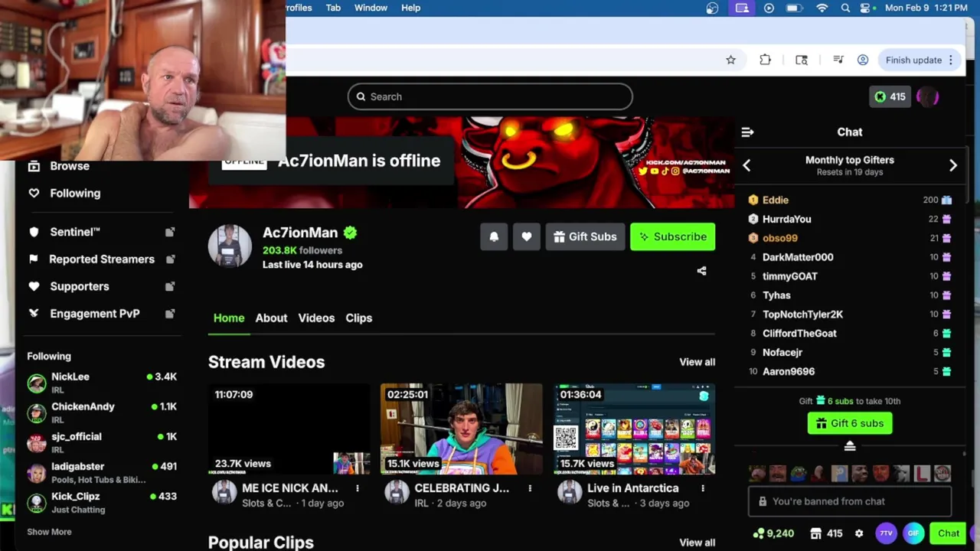
Task: Pick the Pepe frog emote
Action: (798, 473)
